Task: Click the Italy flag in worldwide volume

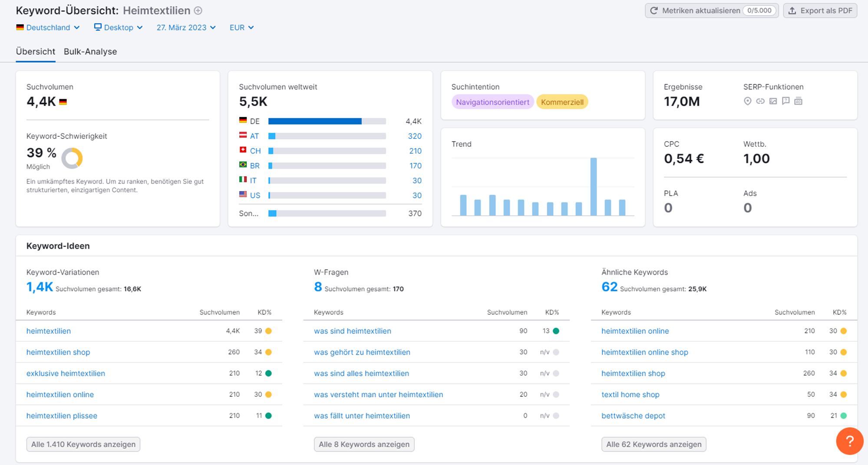Action: (243, 180)
